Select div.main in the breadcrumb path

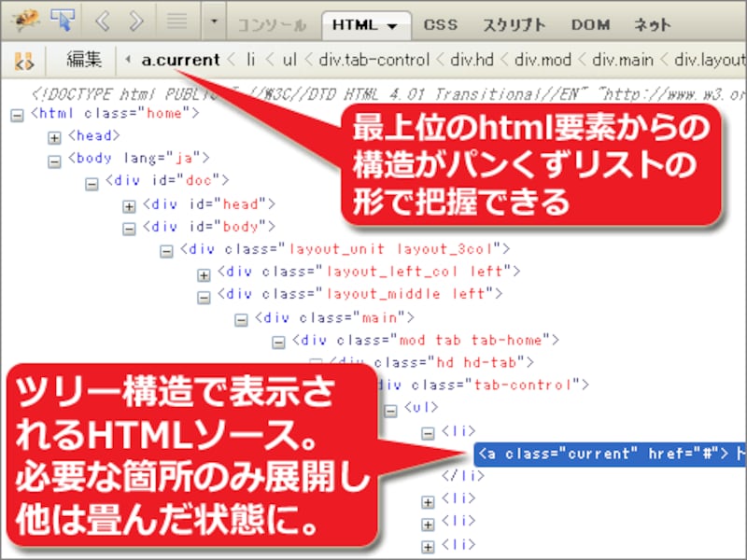click(x=617, y=61)
